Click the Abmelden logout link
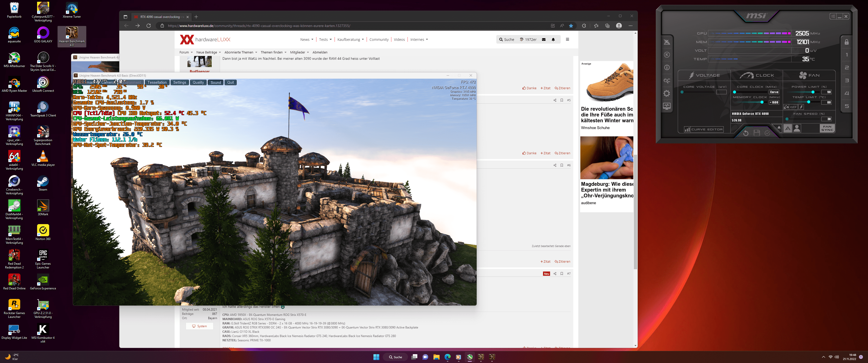 point(320,52)
